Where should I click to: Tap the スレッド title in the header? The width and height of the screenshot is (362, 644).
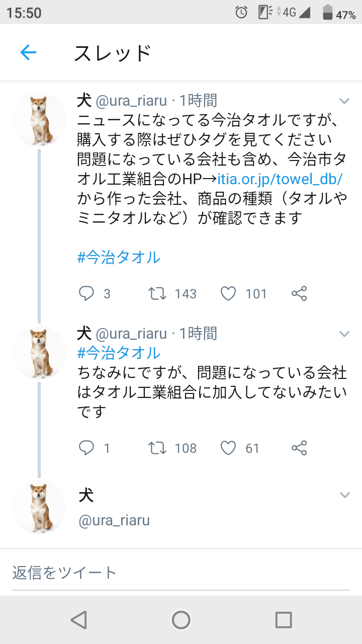click(113, 52)
